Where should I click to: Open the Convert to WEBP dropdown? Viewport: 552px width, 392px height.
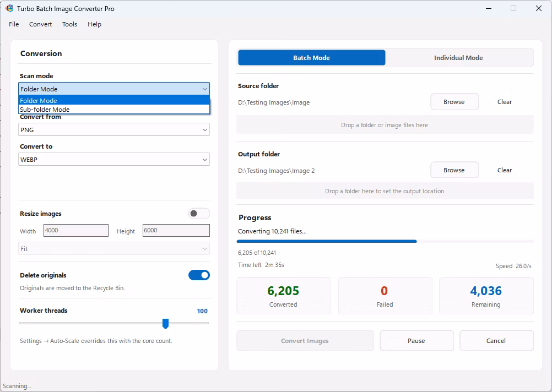(x=114, y=160)
